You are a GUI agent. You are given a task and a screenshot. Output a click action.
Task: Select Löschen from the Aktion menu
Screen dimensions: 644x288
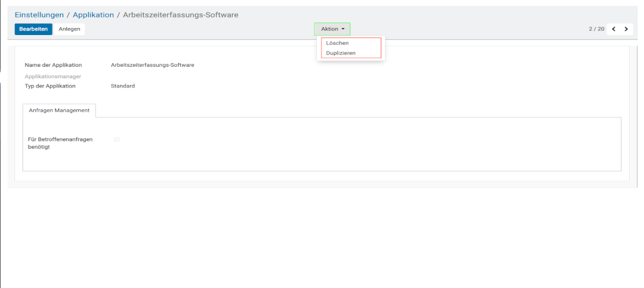(x=338, y=43)
